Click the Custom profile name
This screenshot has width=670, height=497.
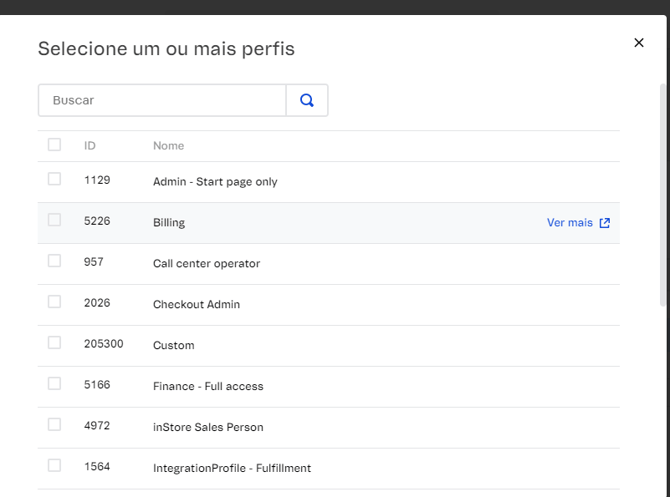[x=173, y=345]
